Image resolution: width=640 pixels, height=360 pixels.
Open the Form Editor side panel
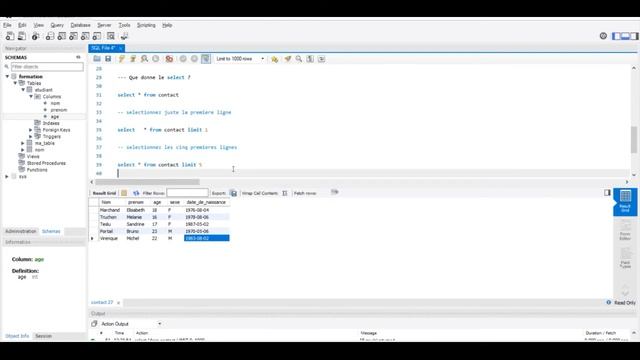[x=625, y=230]
